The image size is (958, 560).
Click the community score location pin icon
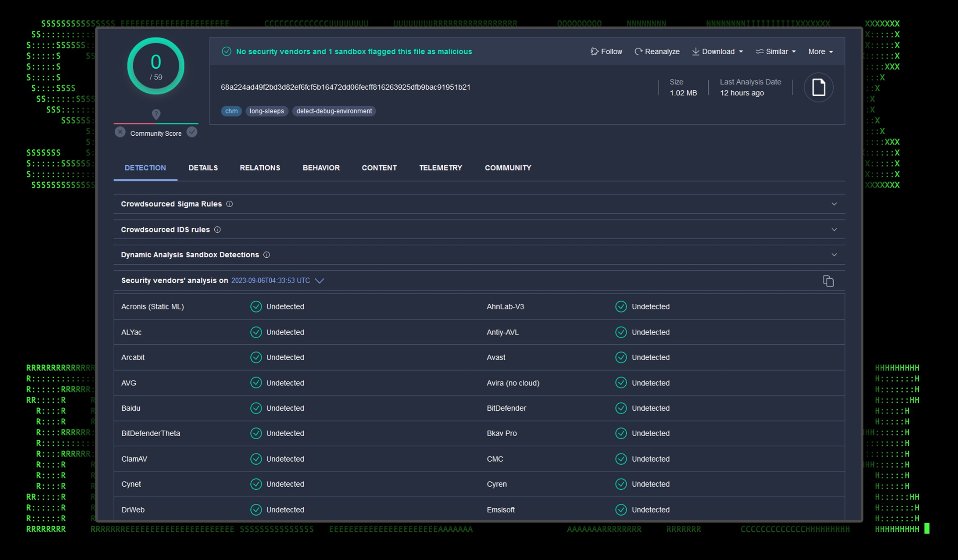(156, 114)
